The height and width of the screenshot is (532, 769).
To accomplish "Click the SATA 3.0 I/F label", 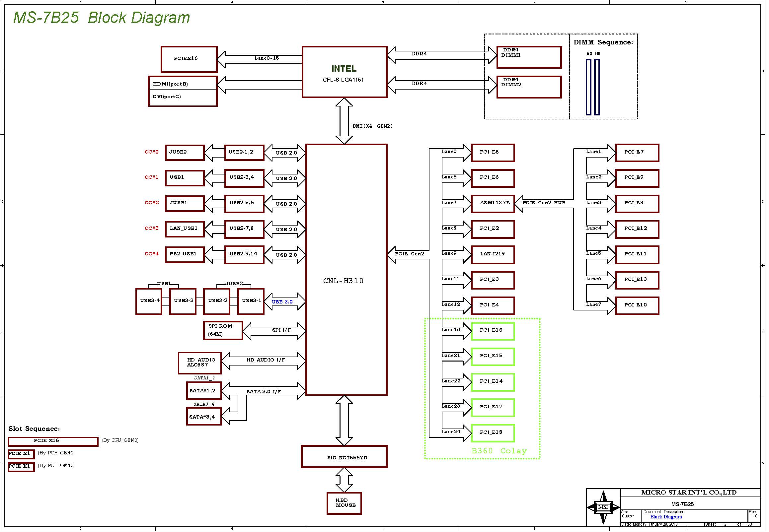I will 264,392.
